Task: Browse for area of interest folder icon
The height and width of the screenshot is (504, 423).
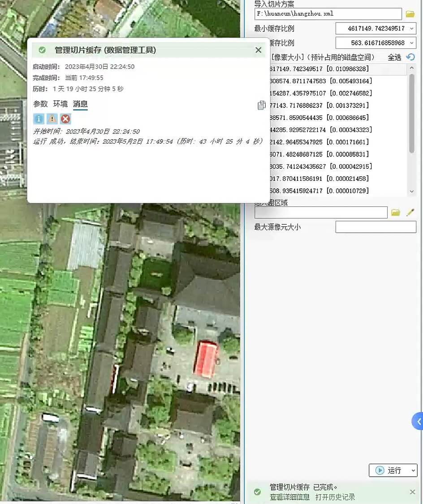Action: coord(395,213)
